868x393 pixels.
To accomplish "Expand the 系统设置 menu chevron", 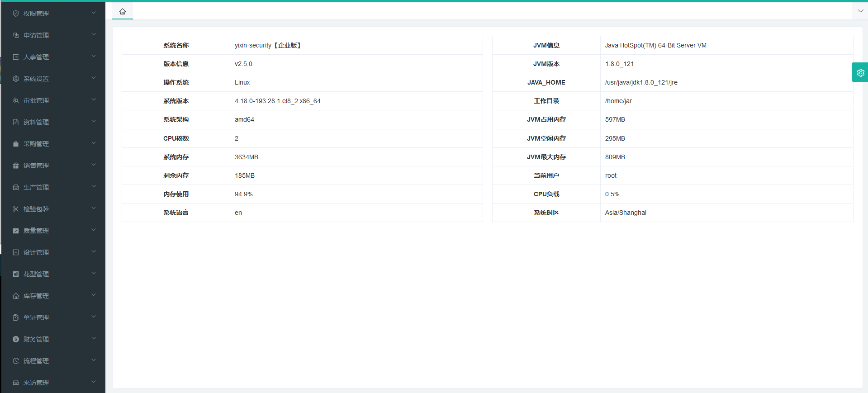I will pyautogui.click(x=94, y=78).
